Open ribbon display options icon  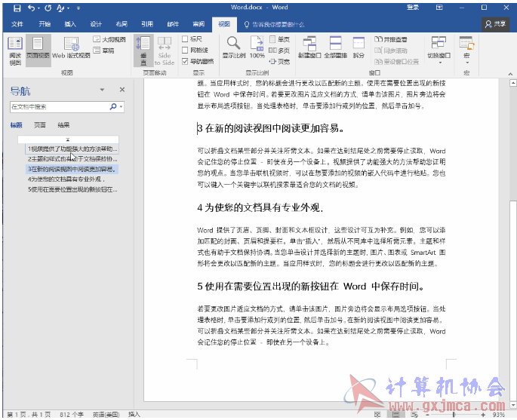point(439,8)
